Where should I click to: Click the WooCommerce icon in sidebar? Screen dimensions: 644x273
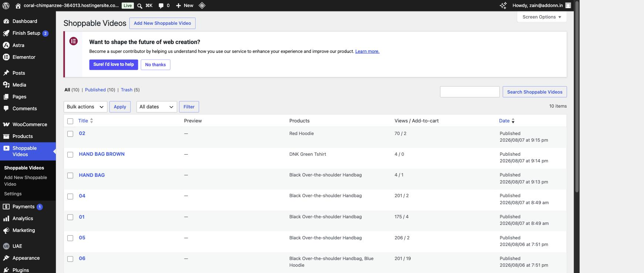[x=6, y=124]
